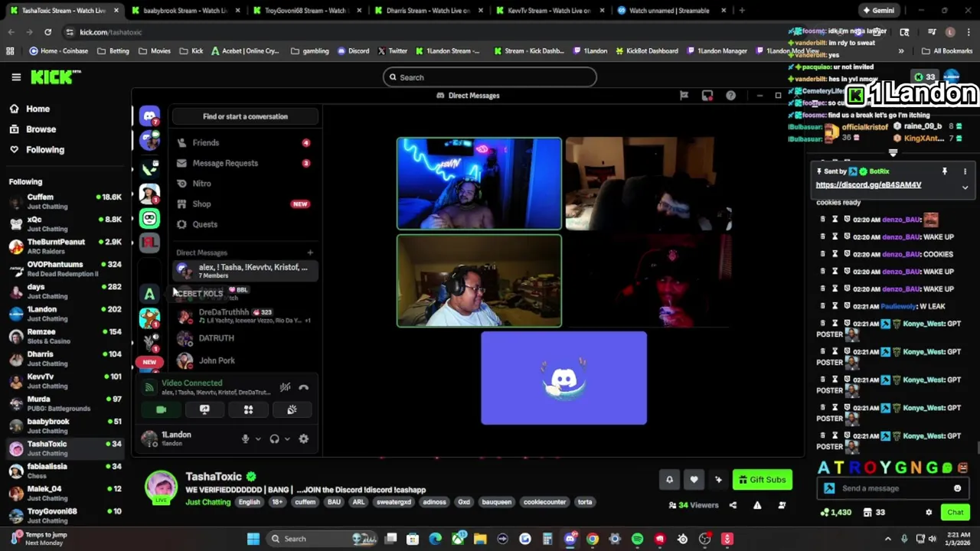Click the Kick search field

(490, 77)
